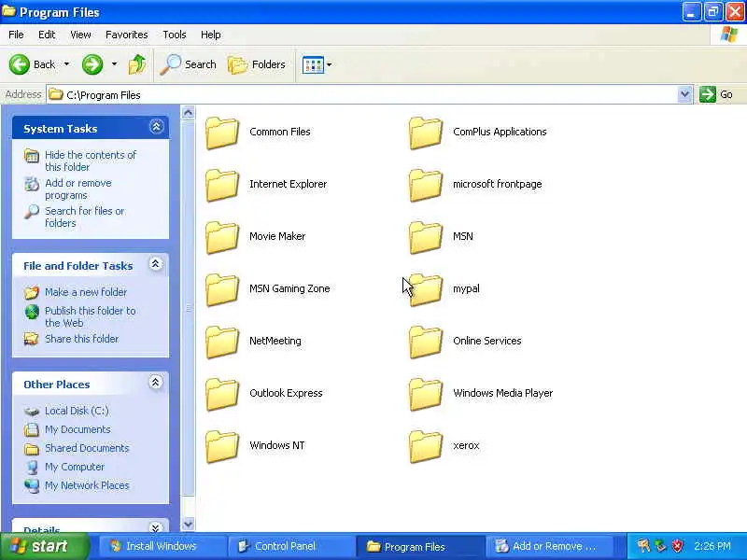747x560 pixels.
Task: Click the green Forward arrow button
Action: click(92, 64)
